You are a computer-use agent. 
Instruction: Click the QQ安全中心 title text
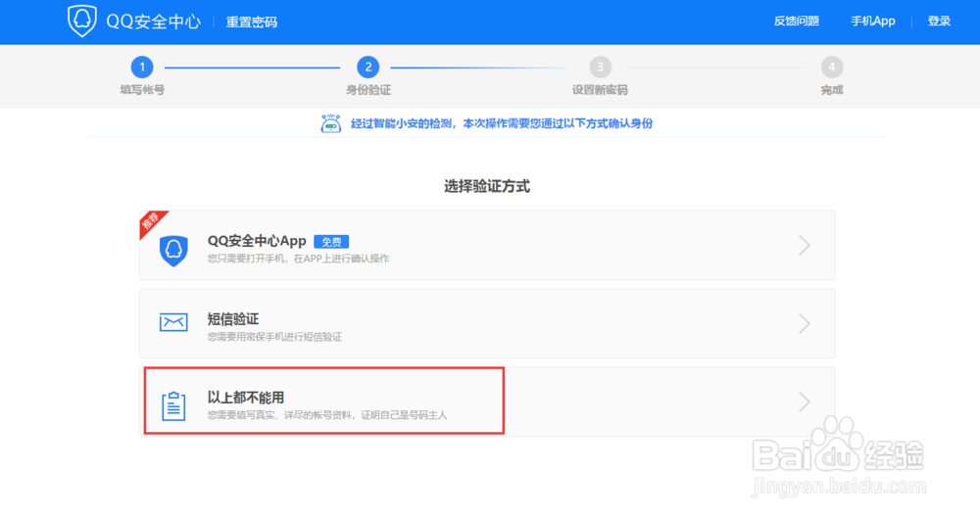pos(153,22)
